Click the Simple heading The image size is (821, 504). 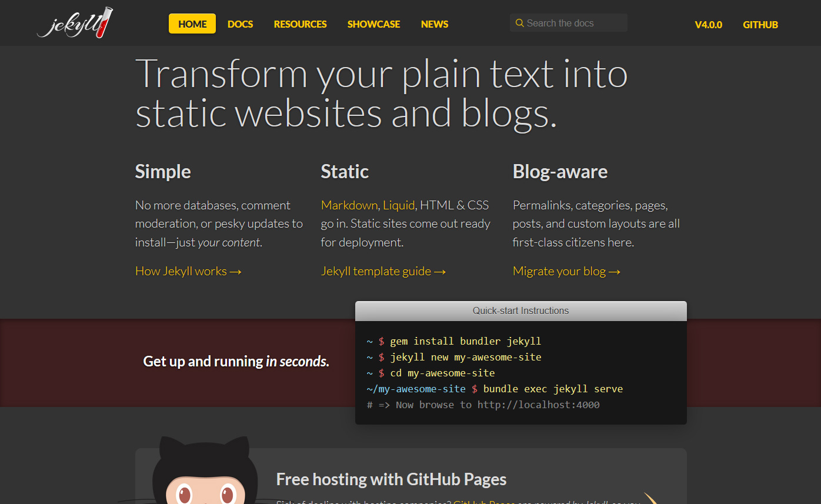[163, 172]
